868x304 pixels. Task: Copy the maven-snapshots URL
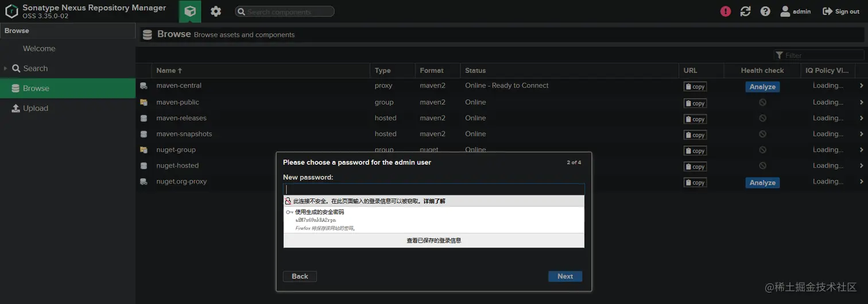point(695,135)
